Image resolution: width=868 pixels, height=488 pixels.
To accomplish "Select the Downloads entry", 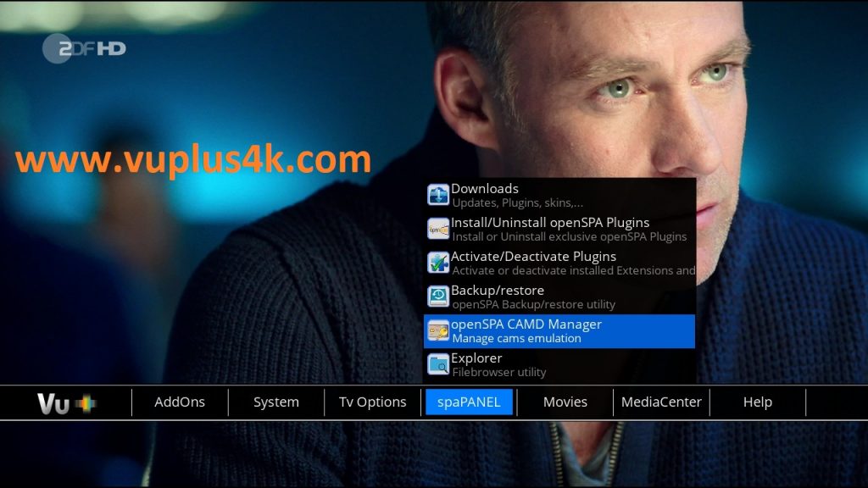I will tap(559, 196).
